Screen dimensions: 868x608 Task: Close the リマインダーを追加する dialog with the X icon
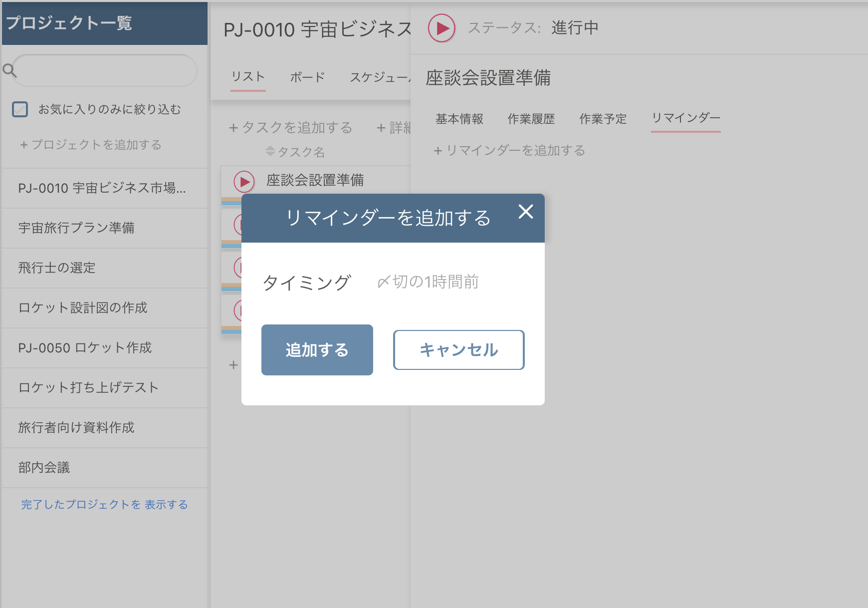526,212
